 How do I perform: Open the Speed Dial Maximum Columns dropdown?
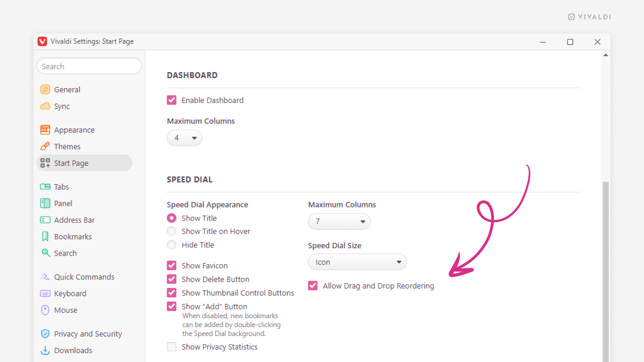pos(339,222)
